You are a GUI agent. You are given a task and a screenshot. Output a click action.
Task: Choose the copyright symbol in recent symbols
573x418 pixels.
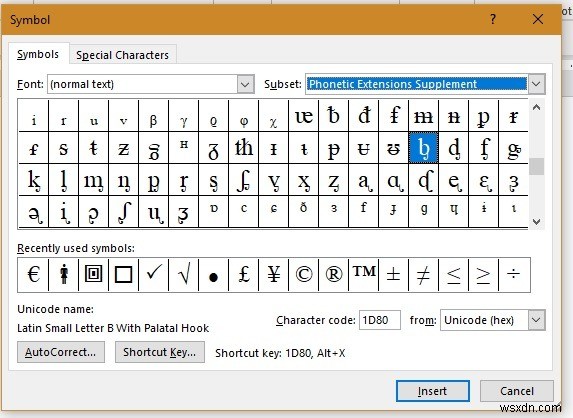click(303, 274)
